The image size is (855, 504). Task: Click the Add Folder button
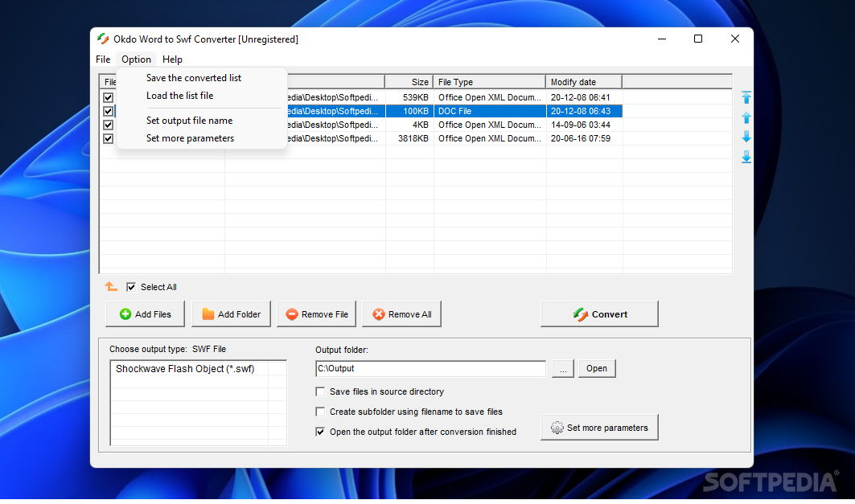(x=231, y=313)
